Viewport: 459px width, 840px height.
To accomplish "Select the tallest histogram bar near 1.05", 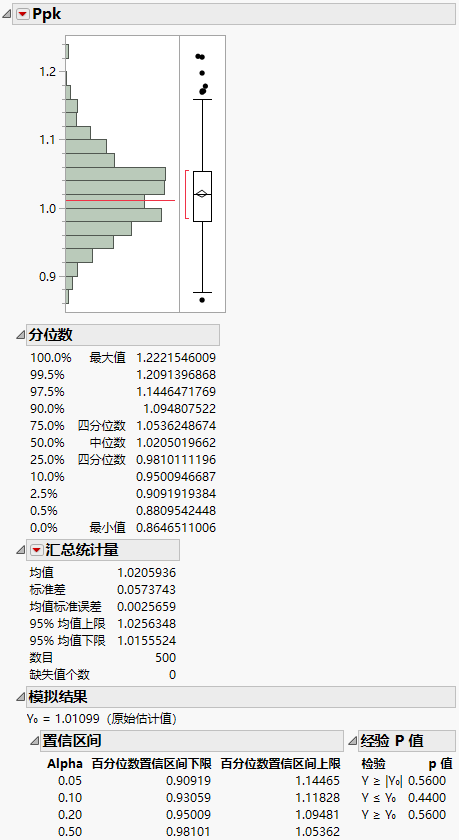I will click(115, 174).
